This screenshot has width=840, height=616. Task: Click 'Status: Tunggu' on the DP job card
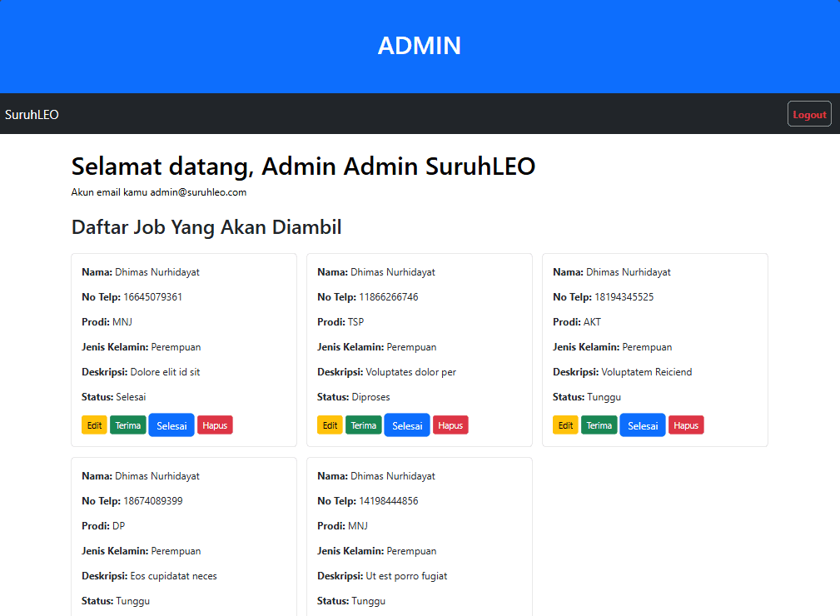coord(116,601)
